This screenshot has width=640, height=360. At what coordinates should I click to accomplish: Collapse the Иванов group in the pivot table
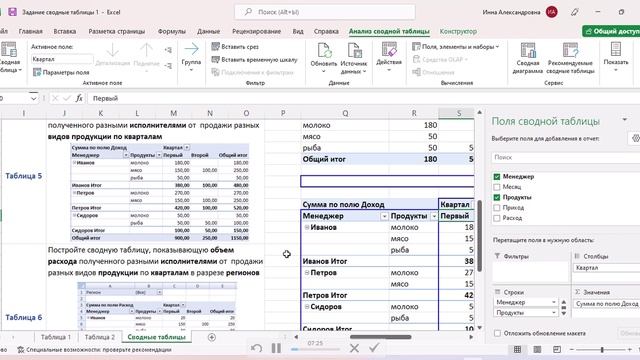(x=307, y=227)
